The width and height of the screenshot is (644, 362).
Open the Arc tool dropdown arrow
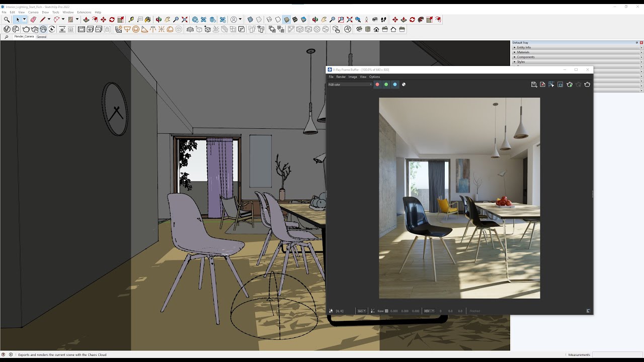click(63, 20)
